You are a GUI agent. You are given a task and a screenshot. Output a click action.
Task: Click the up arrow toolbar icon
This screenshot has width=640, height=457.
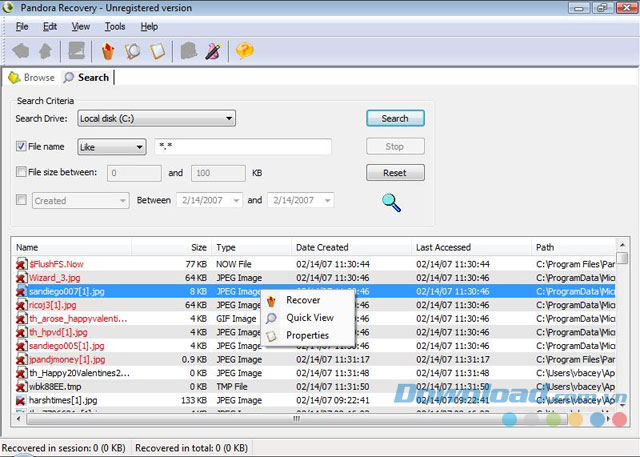(44, 50)
